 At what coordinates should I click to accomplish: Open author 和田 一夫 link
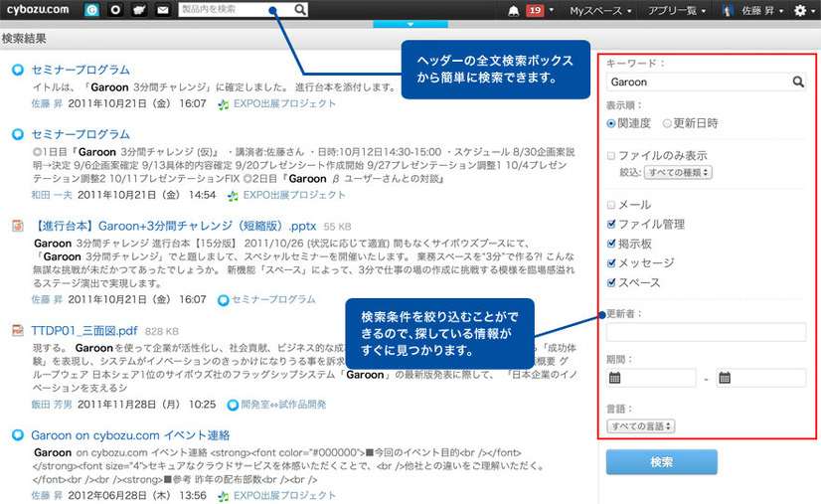coord(52,195)
